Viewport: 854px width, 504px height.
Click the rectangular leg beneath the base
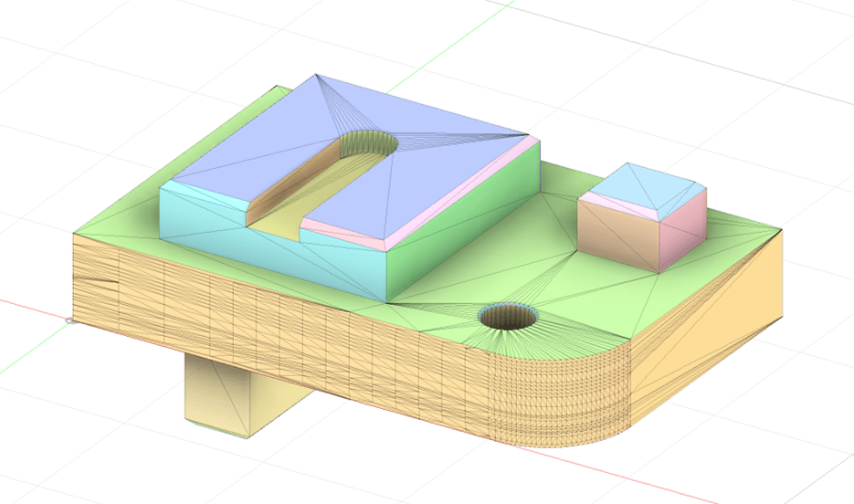pyautogui.click(x=219, y=388)
